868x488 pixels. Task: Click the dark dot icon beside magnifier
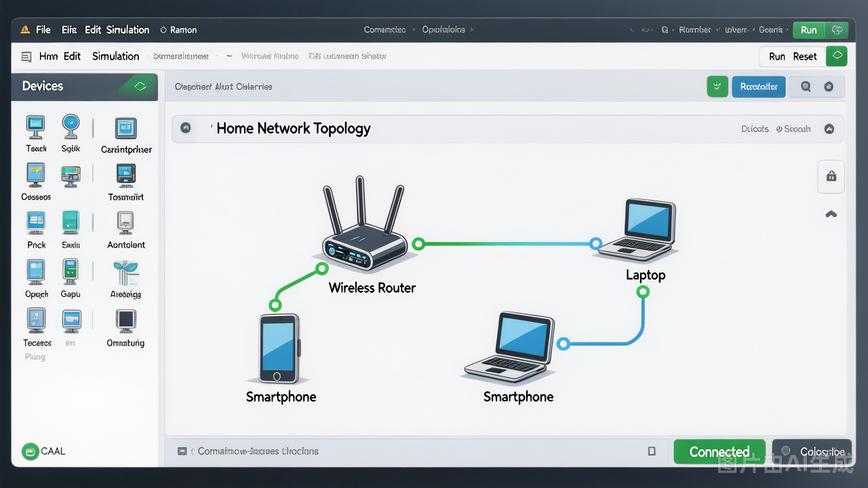coord(828,87)
